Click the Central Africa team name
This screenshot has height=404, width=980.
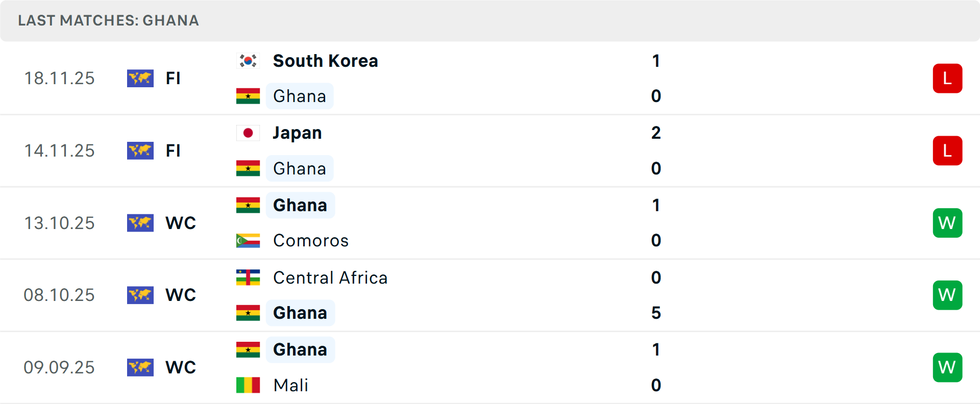tap(330, 278)
